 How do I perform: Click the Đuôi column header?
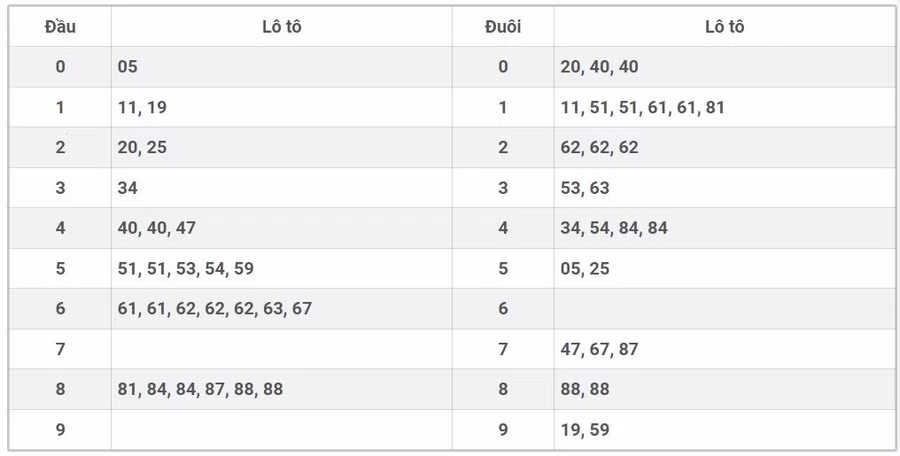tap(503, 27)
